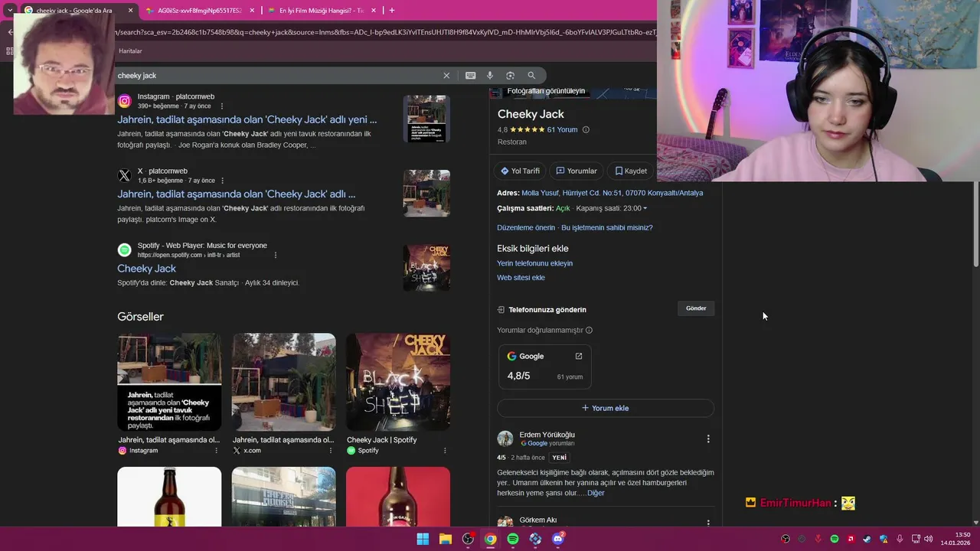Click Yerin telefonunu ekleyin link

tap(534, 263)
